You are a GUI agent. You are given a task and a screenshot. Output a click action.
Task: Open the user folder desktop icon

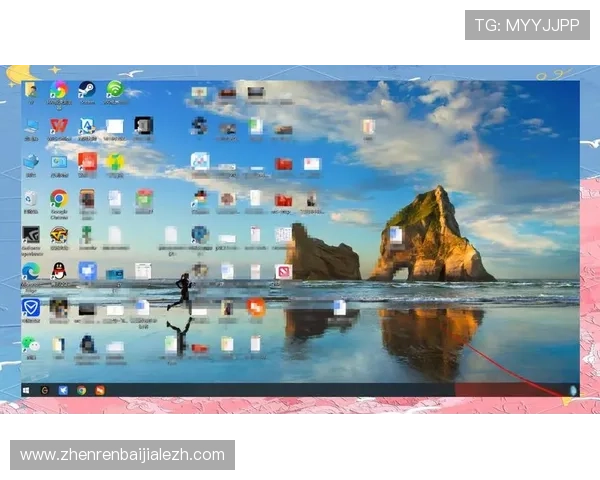tap(31, 91)
